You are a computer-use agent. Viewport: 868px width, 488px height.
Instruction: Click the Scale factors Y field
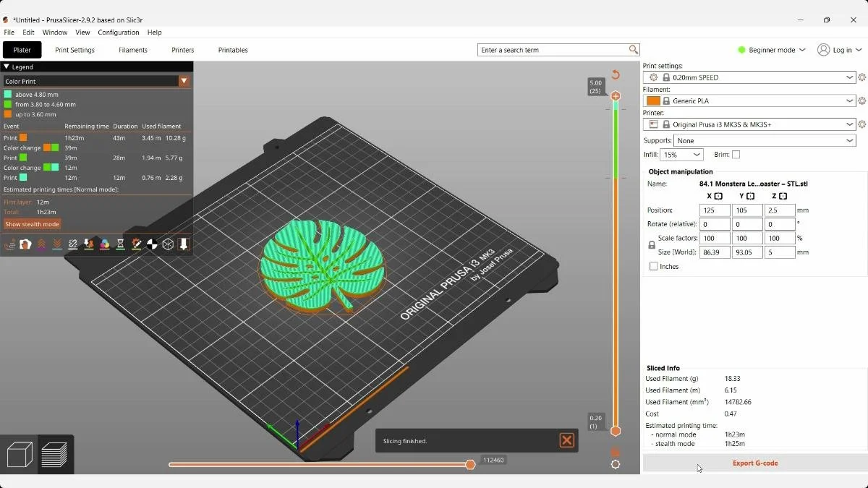(x=747, y=238)
